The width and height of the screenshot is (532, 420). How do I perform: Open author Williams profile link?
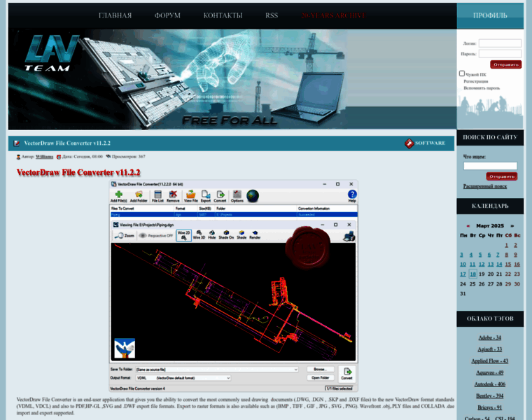coord(44,157)
